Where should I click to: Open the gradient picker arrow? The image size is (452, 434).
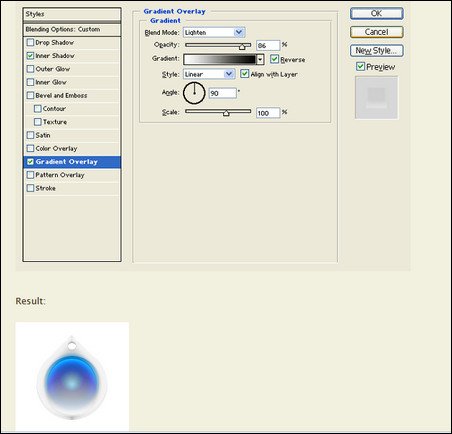point(260,60)
